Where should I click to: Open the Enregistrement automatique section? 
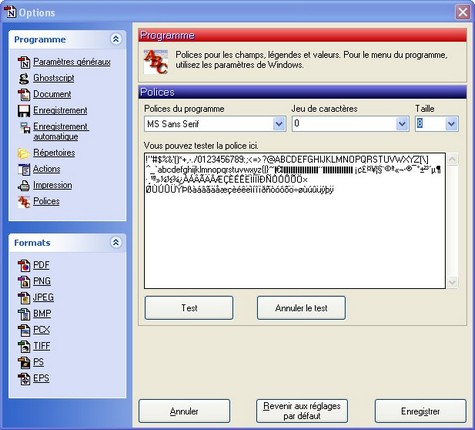61,132
